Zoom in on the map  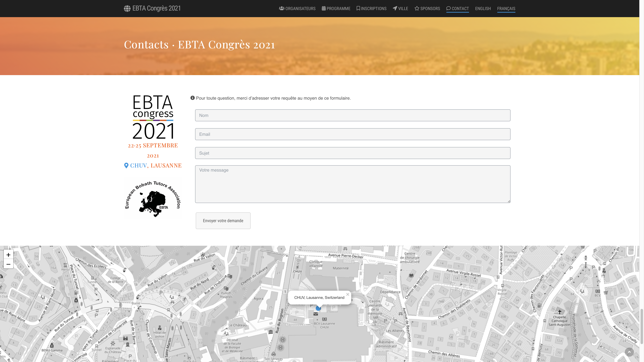pyautogui.click(x=8, y=255)
